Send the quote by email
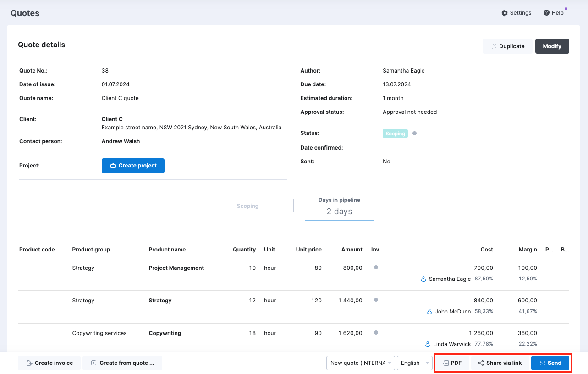The width and height of the screenshot is (588, 374). [x=550, y=363]
